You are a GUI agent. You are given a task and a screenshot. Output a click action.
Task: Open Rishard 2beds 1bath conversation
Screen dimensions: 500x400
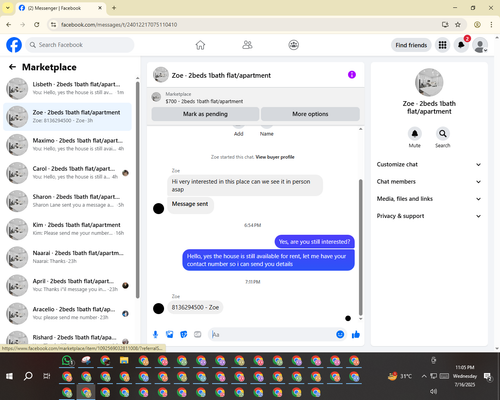[67, 338]
